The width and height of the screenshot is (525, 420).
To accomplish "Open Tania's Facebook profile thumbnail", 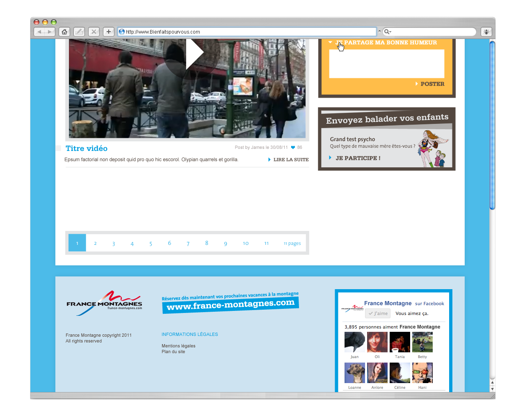I will coord(399,342).
